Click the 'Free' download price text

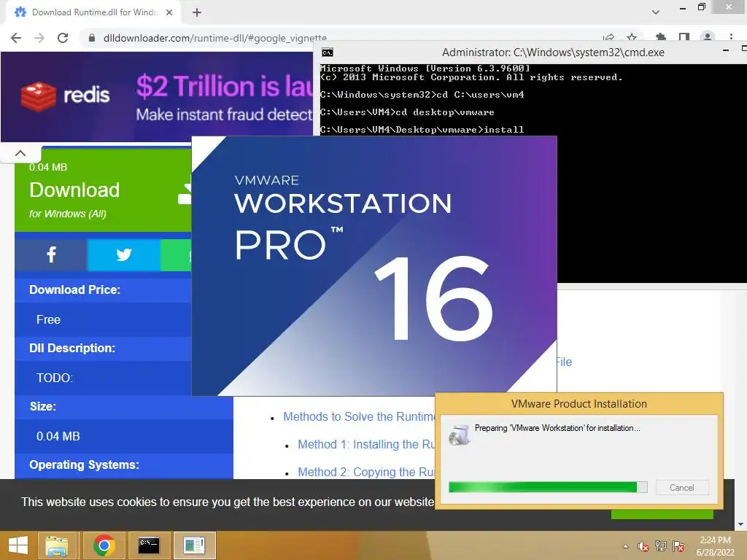tap(49, 319)
